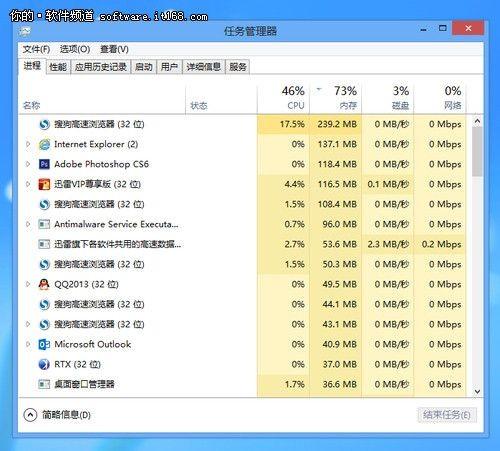The height and width of the screenshot is (451, 500).
Task: Select the 0.2 Mbps network cell
Action: [x=440, y=244]
